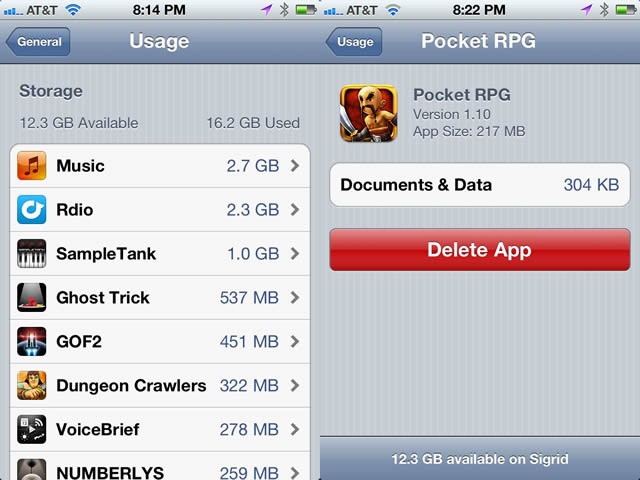Tap the Rdio app icon
Viewport: 640px width, 480px height.
[x=31, y=210]
